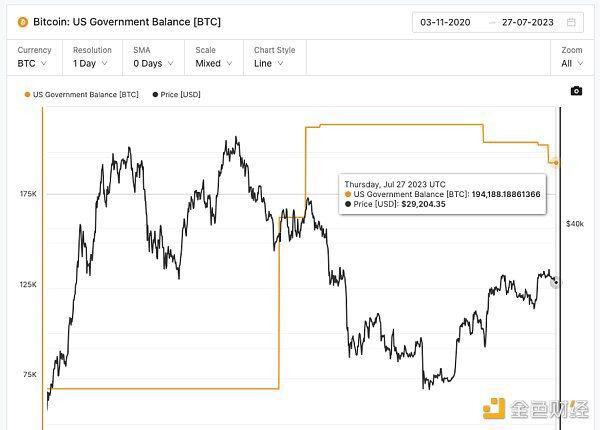The width and height of the screenshot is (600, 430).
Task: Click the end date 27-07-2023 field
Action: tap(528, 22)
